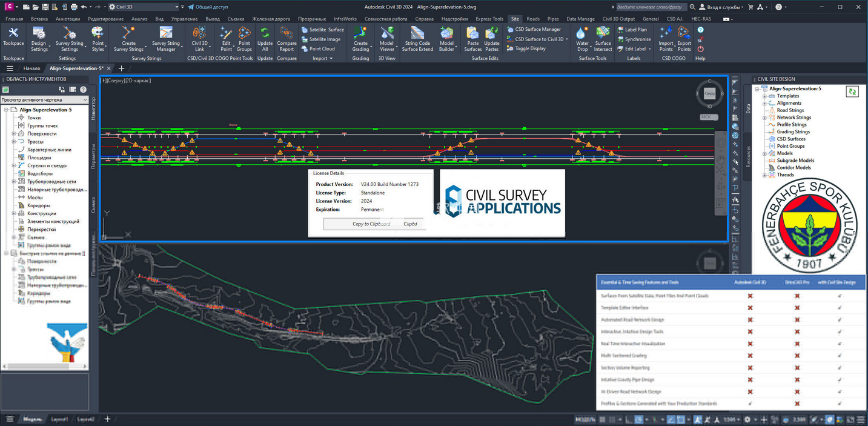Select the Edit Point tool
Screen dimensions: 868x426
tap(226, 38)
